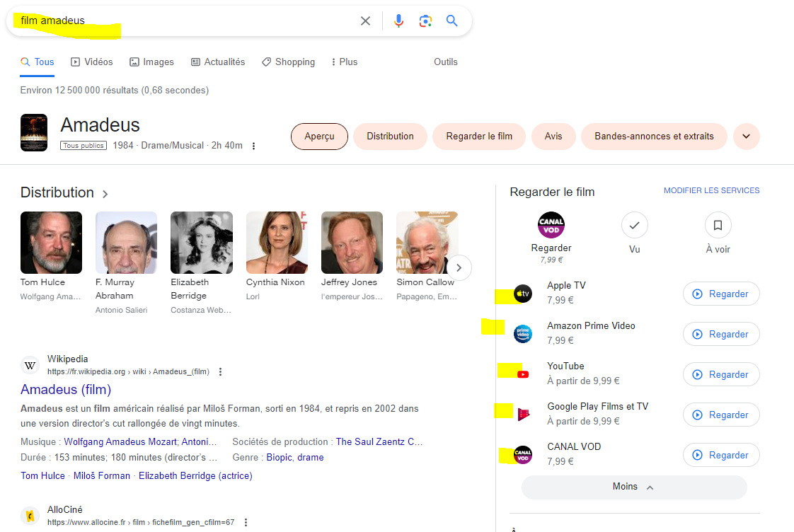
Task: Click the Tous publics rating badge
Action: (x=84, y=145)
